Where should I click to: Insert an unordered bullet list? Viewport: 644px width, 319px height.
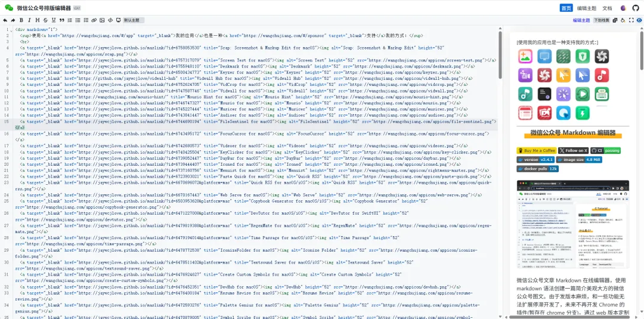coord(78,20)
